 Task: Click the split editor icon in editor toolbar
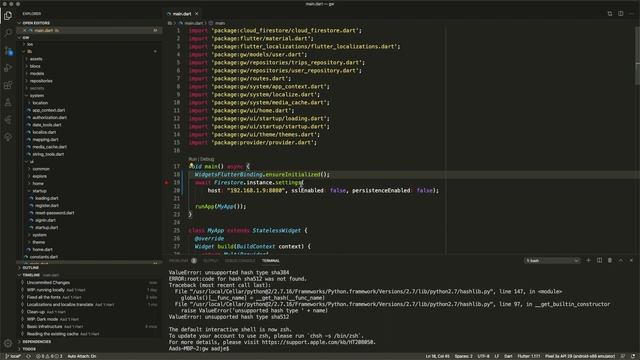point(620,13)
